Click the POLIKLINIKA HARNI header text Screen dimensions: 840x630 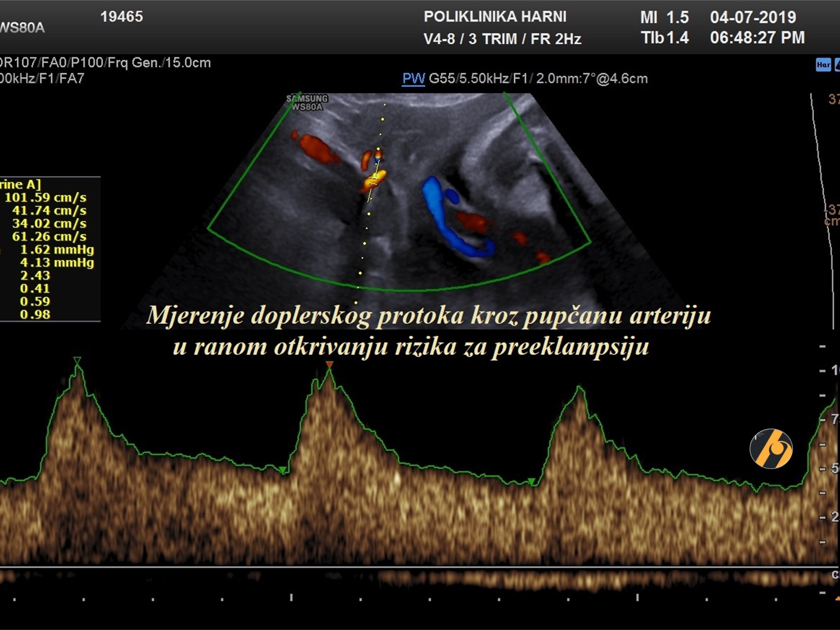tap(495, 17)
